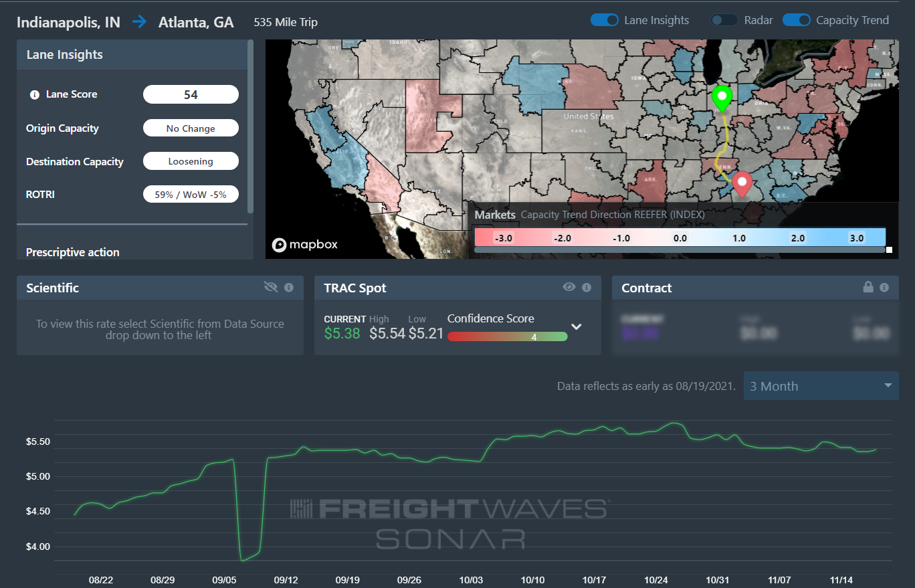Screen dimensions: 915x588
Task: Click the info icon in Scientific panel
Action: (289, 288)
